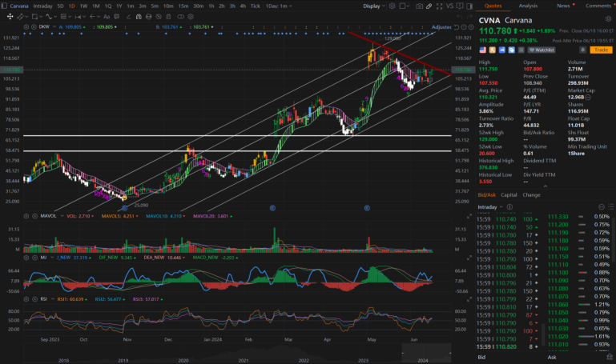Select the crosshair move cursor tool
Screen dimensions: 616x364
pos(10,17)
